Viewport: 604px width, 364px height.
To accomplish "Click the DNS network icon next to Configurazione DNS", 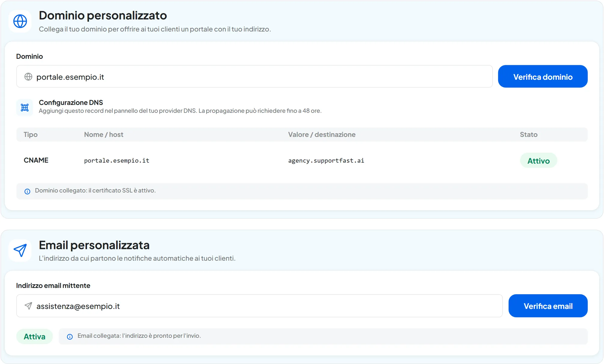I will pos(25,108).
